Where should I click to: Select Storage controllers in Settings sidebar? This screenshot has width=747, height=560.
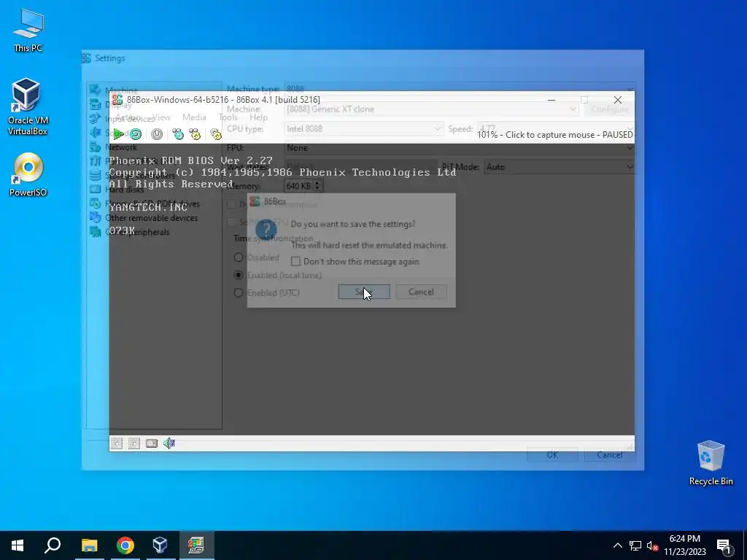[x=140, y=175]
